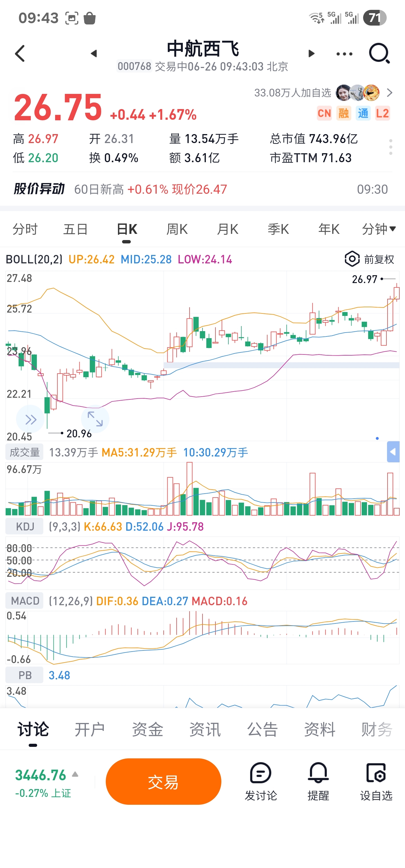This screenshot has height=868, width=405.
Task: Tap the stock code 000768 label
Action: coord(134,66)
